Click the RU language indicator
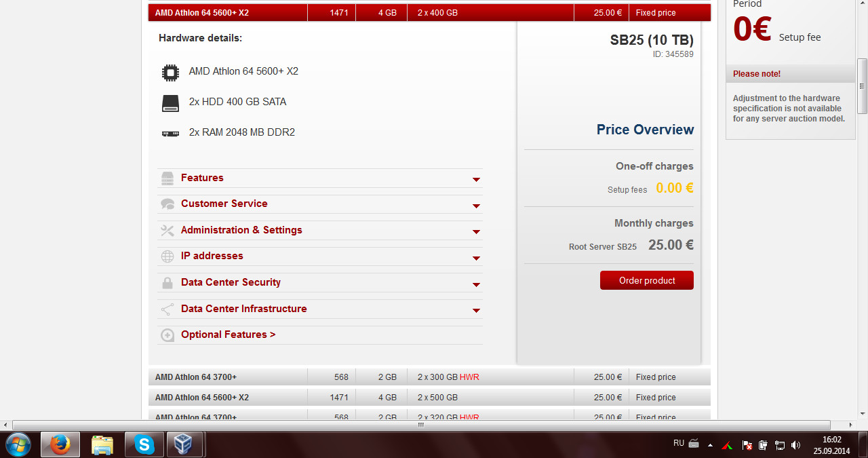The width and height of the screenshot is (868, 458). (679, 443)
